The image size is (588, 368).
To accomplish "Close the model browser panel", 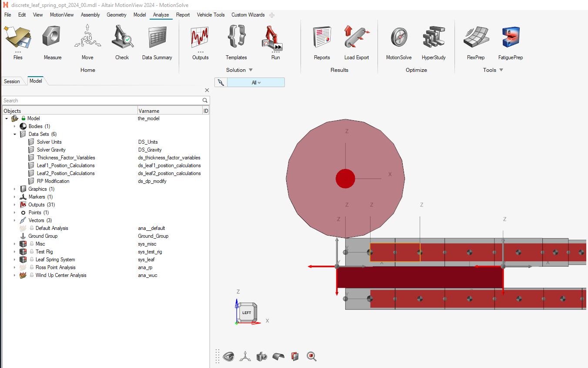I will point(207,90).
